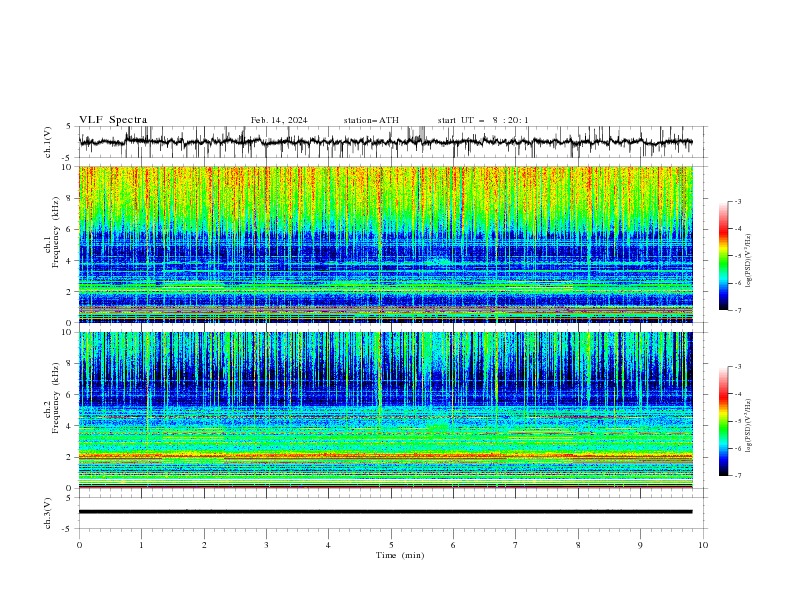Click the ch.2 spectrogram color bar
This screenshot has width=792, height=612.
point(723,421)
